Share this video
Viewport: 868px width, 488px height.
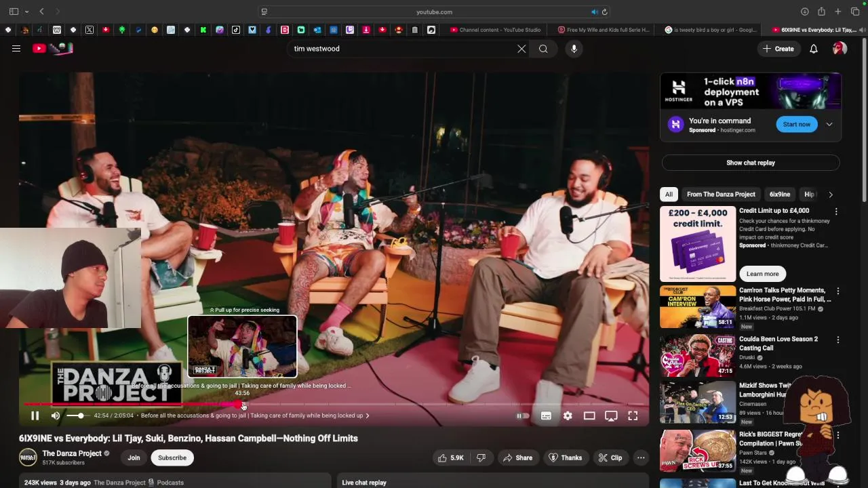click(517, 457)
